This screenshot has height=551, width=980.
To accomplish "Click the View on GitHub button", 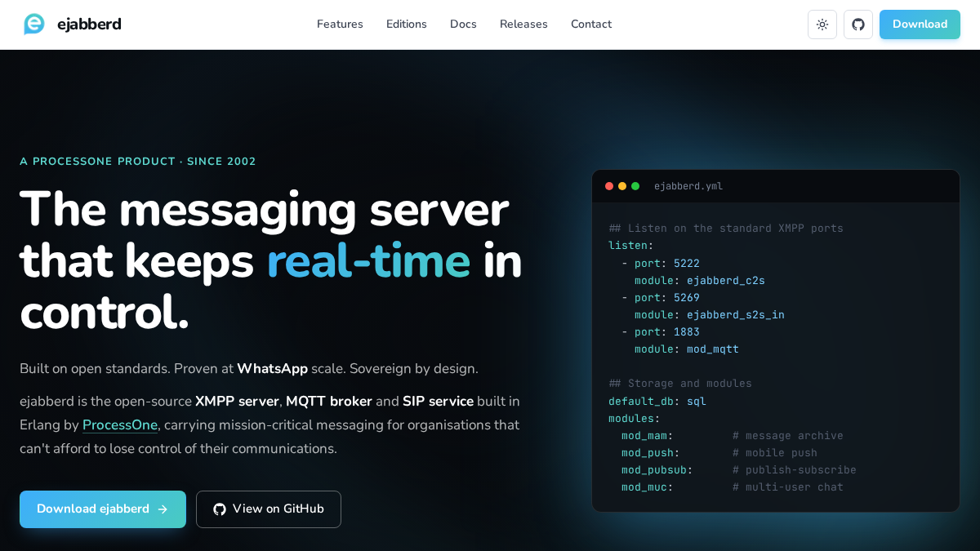I will [x=269, y=509].
